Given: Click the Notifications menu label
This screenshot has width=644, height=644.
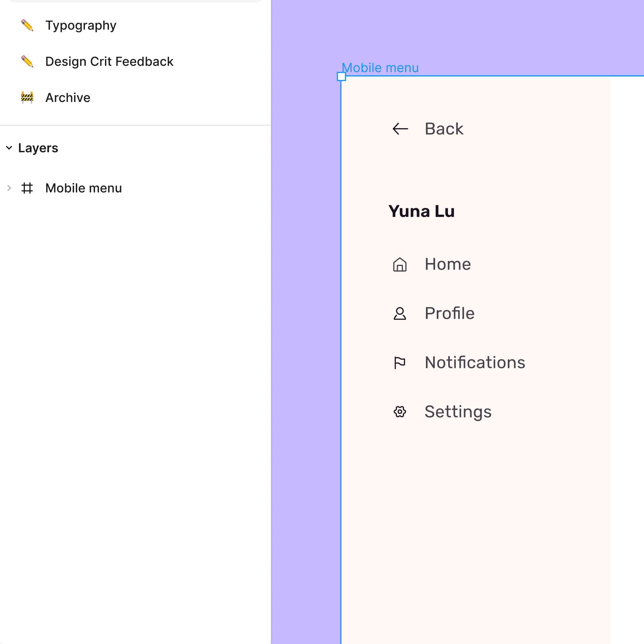Looking at the screenshot, I should [475, 363].
